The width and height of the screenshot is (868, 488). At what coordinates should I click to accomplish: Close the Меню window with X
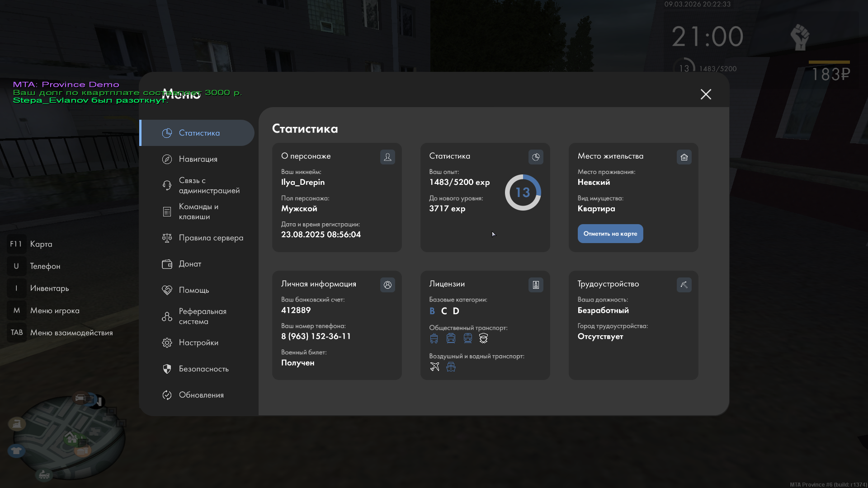[706, 94]
